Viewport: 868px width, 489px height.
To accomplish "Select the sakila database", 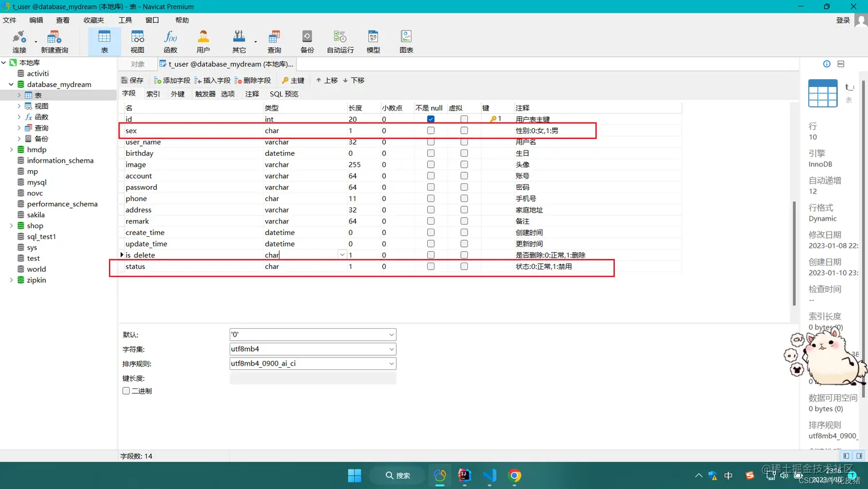I will coord(36,215).
